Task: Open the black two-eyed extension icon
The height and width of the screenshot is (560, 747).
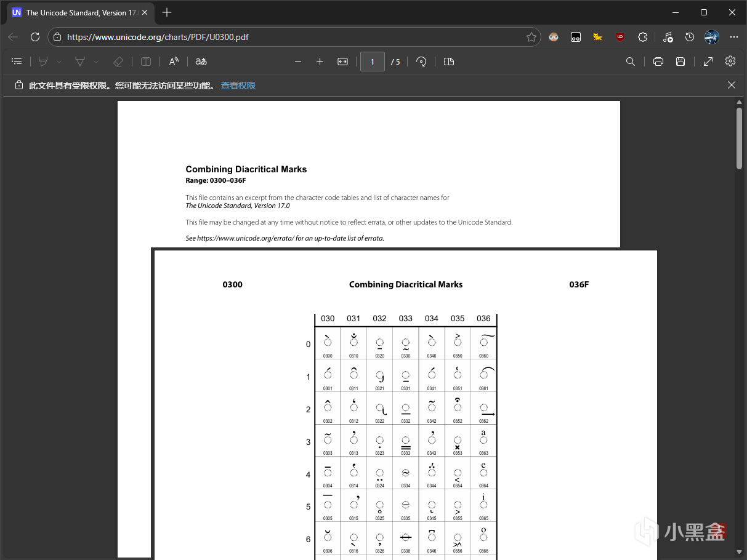Action: coord(576,37)
